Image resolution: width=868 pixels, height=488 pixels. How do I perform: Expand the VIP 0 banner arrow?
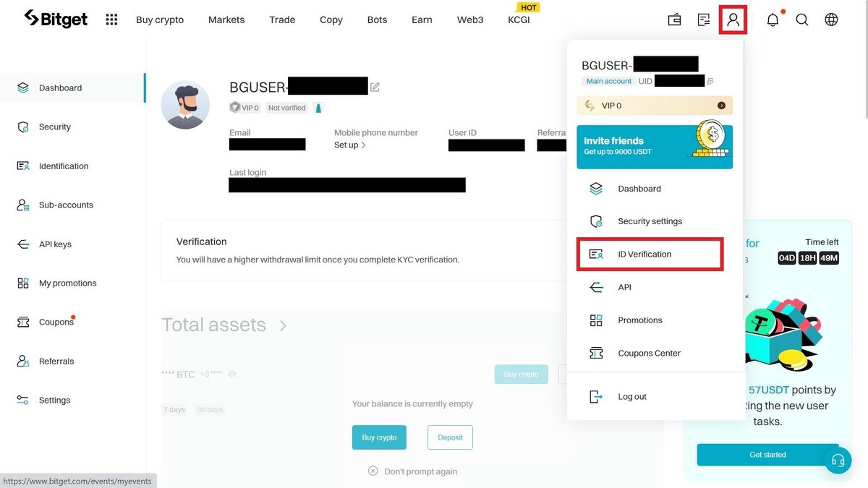721,106
